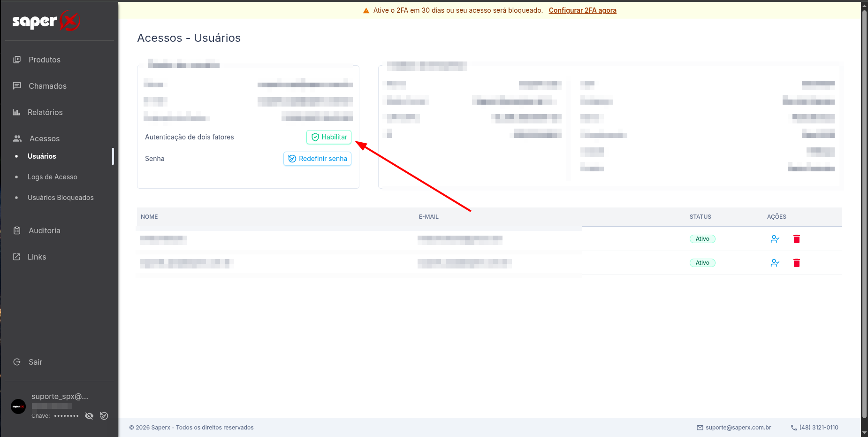Click the Chamados chat icon

(17, 86)
